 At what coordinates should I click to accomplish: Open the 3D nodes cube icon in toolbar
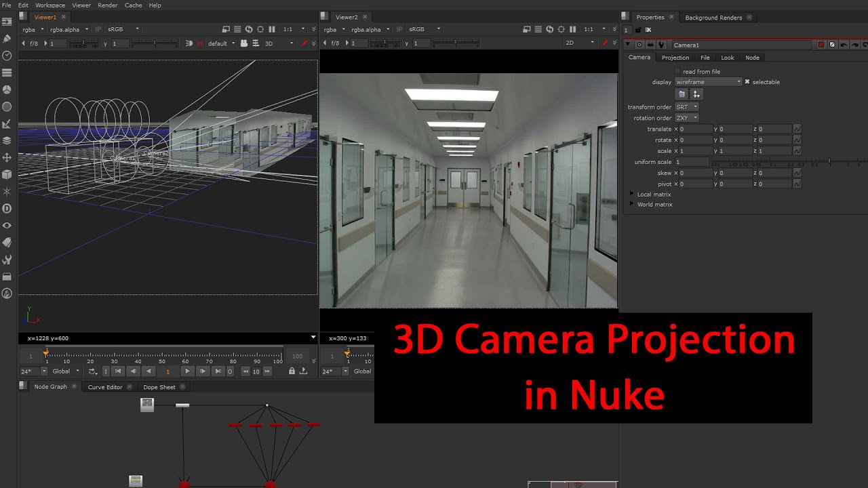point(7,174)
